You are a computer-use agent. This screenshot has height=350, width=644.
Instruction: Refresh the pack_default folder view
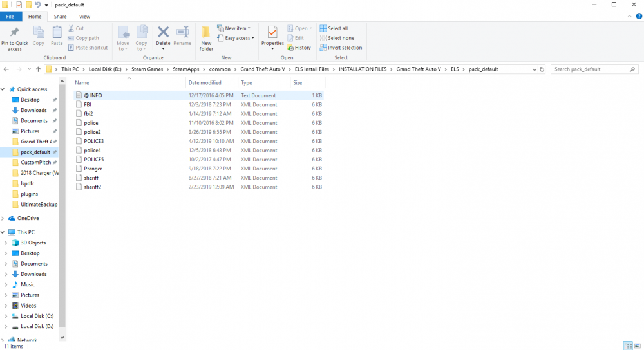[x=542, y=69]
